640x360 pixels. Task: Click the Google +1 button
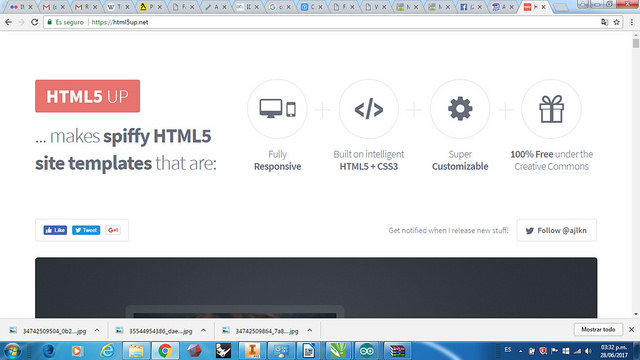113,230
